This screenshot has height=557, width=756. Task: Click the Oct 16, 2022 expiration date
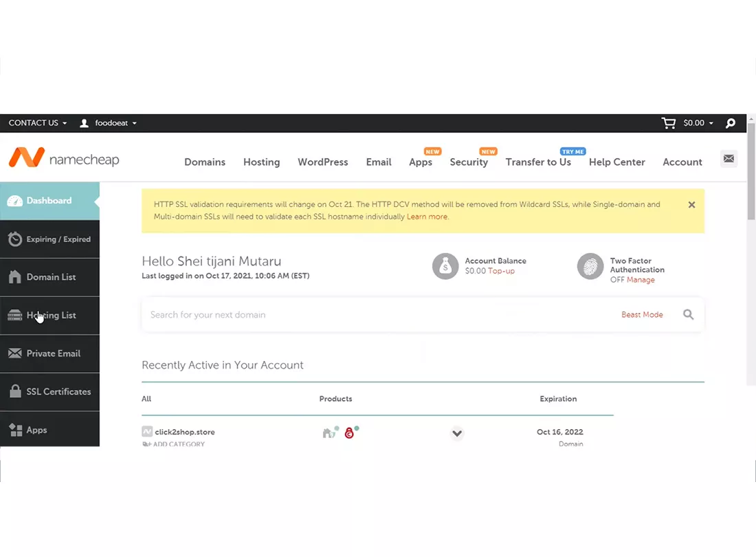pyautogui.click(x=559, y=432)
